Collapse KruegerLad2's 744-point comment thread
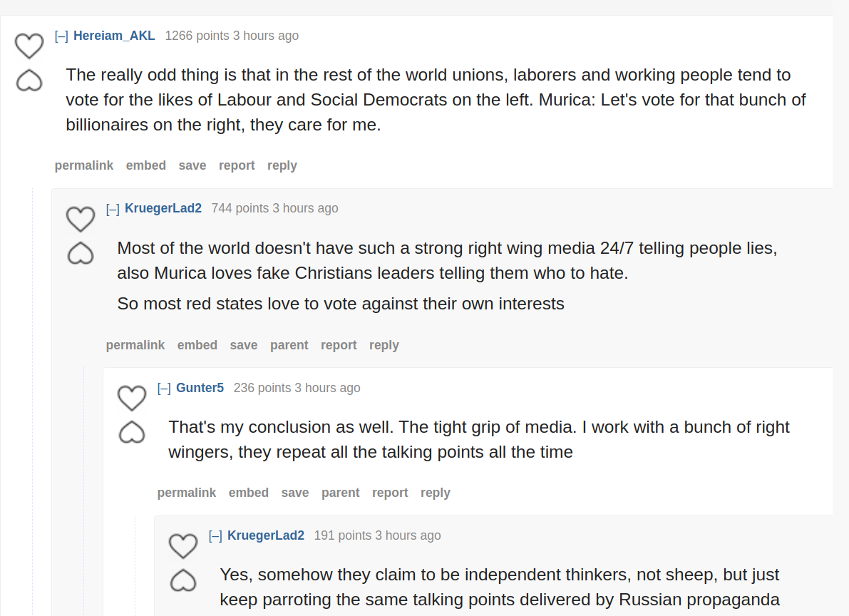The image size is (849, 616). pyautogui.click(x=113, y=209)
